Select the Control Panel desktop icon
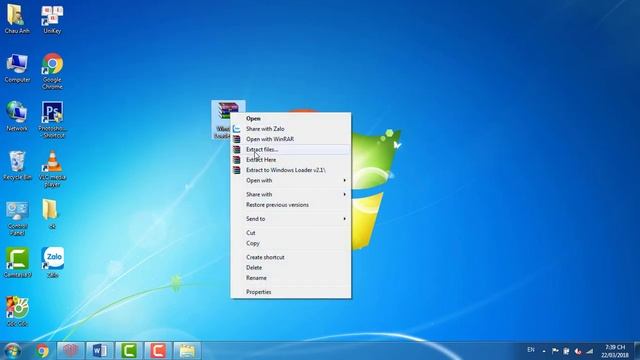The image size is (640, 360). point(17,218)
